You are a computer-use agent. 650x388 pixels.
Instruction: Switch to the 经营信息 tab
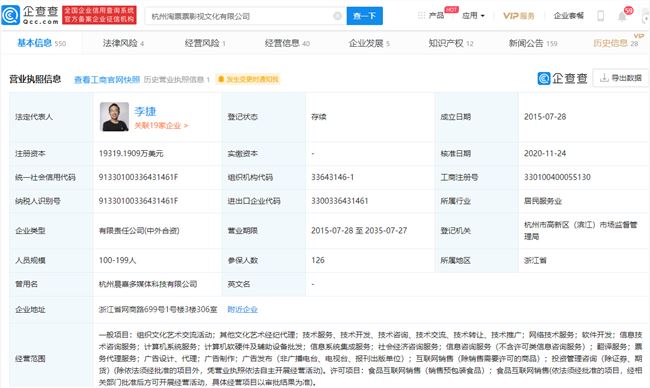287,43
